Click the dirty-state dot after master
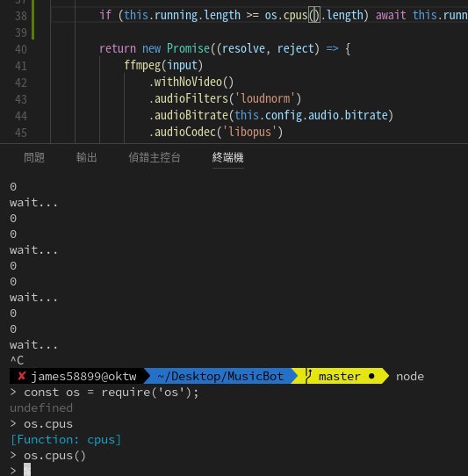This screenshot has height=476, width=468. point(371,376)
